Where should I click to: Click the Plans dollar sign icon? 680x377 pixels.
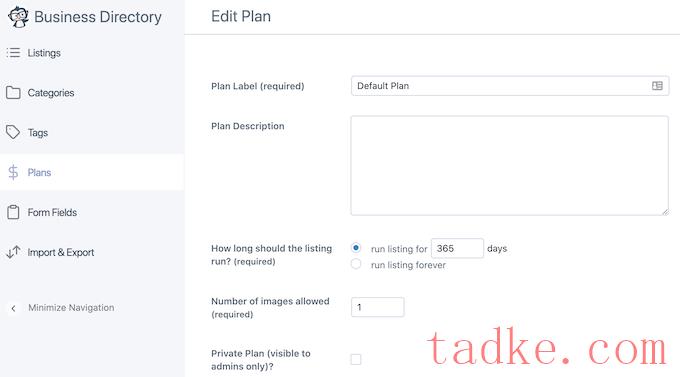pyautogui.click(x=13, y=172)
